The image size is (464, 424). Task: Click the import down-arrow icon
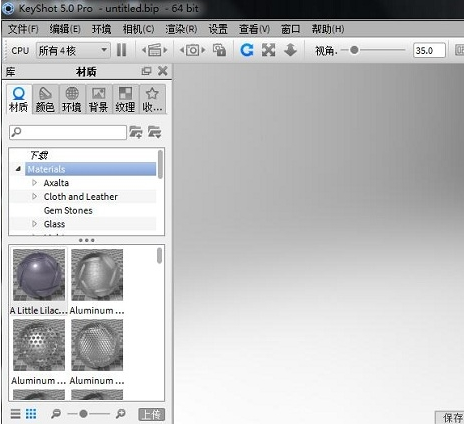[x=290, y=50]
